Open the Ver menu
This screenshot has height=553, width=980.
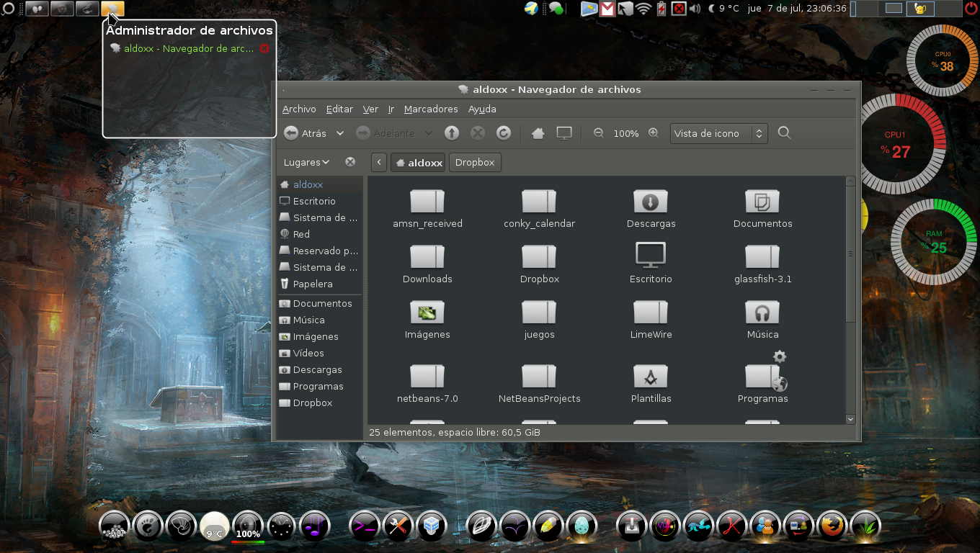pyautogui.click(x=370, y=109)
